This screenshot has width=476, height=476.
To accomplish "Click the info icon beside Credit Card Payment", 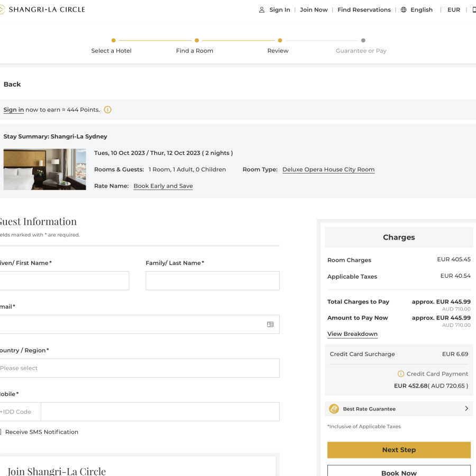I will tap(401, 374).
